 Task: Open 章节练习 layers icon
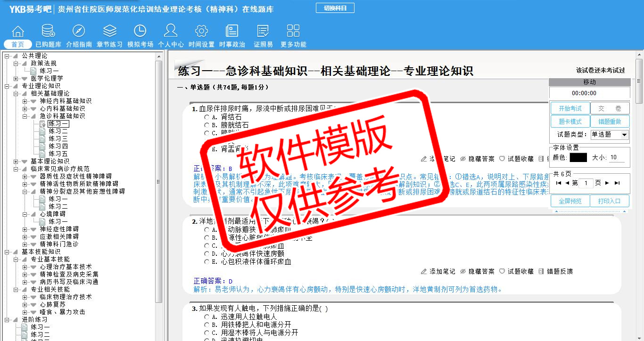(x=109, y=32)
